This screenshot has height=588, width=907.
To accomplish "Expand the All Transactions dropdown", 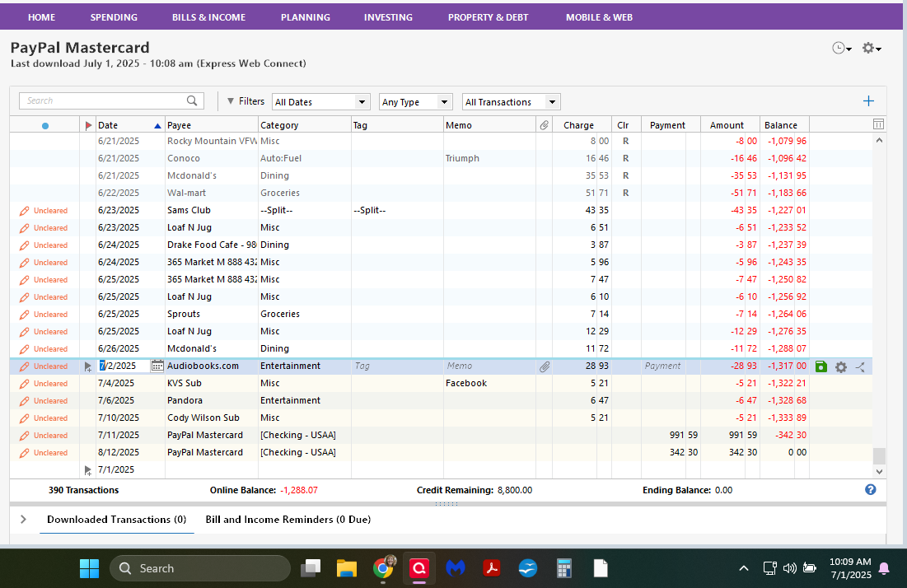I will click(551, 102).
